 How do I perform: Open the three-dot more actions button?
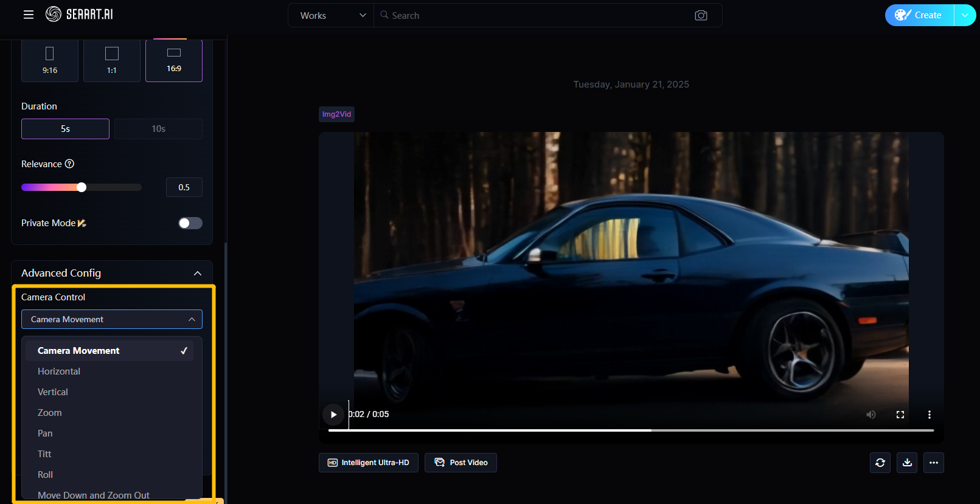click(934, 463)
